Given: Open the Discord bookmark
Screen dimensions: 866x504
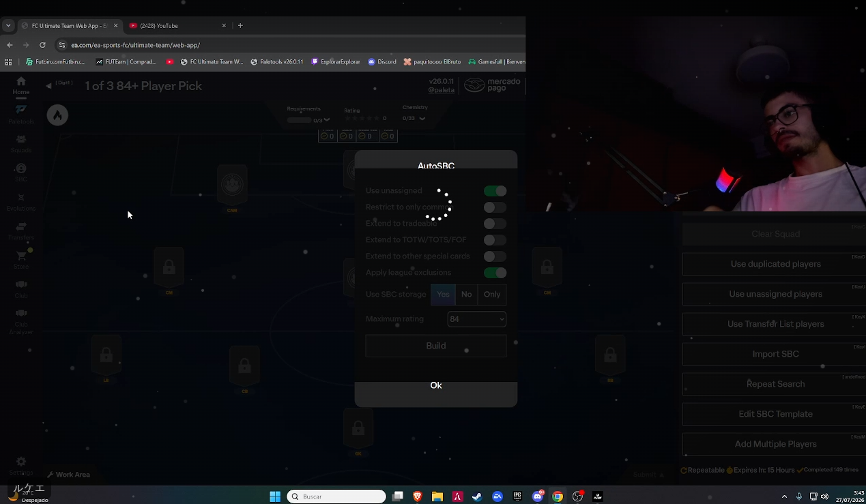Looking at the screenshot, I should 382,61.
